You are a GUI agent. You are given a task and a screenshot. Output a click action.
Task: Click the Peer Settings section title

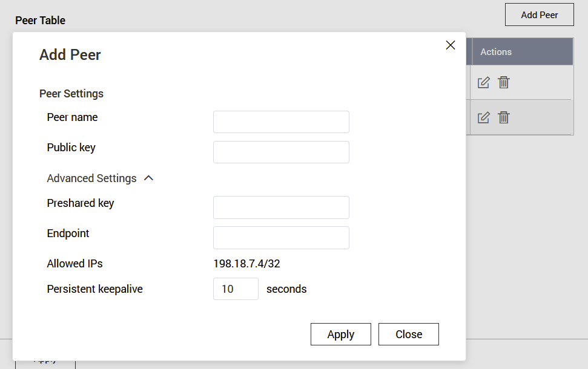(x=71, y=94)
